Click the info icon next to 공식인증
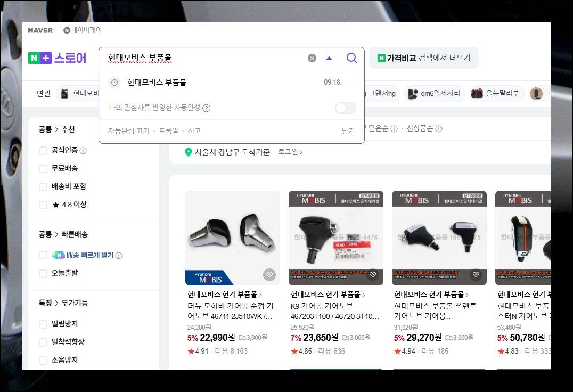 pos(83,151)
